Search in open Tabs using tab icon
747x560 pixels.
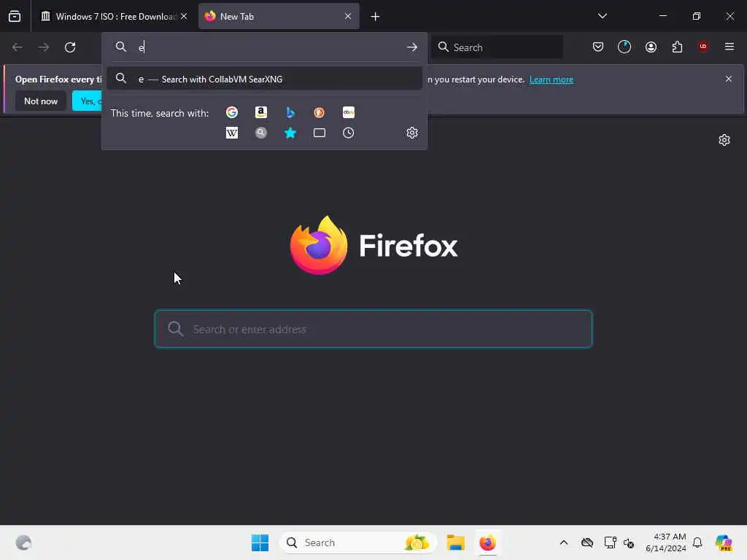[320, 133]
